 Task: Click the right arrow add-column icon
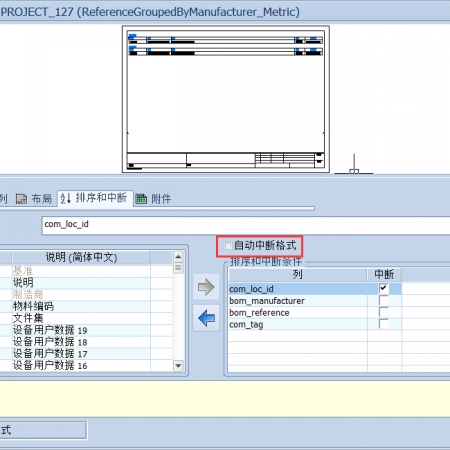[x=206, y=287]
